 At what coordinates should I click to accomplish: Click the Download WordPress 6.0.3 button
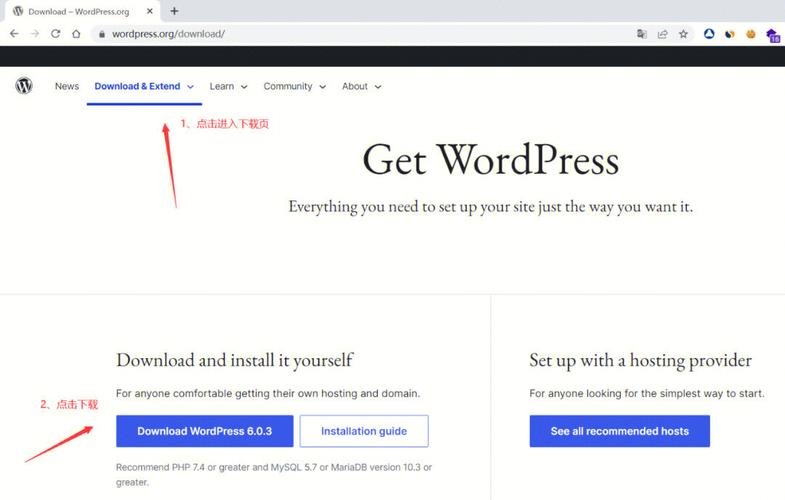tap(205, 431)
